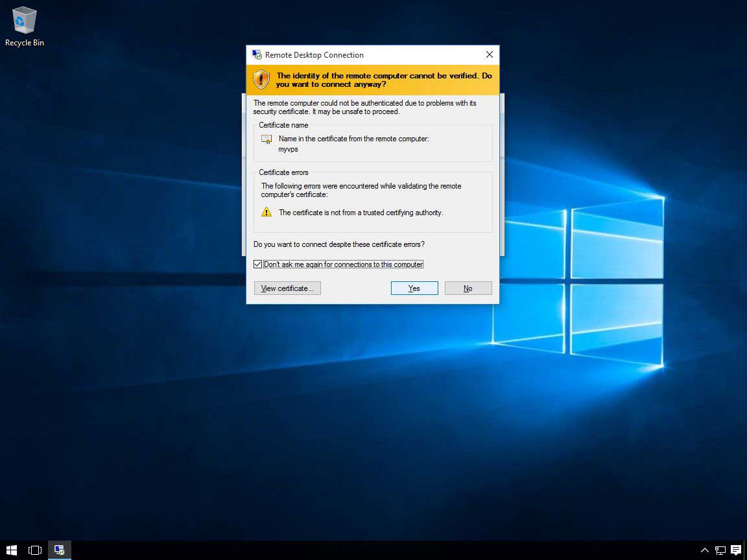Click the question about connecting despite errors
Image resolution: width=747 pixels, height=560 pixels.
coord(338,244)
